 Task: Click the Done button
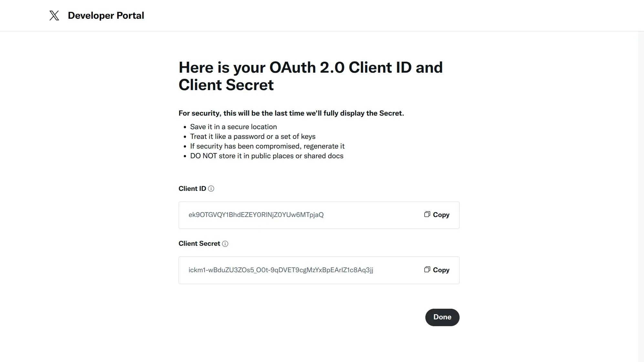pos(442,317)
